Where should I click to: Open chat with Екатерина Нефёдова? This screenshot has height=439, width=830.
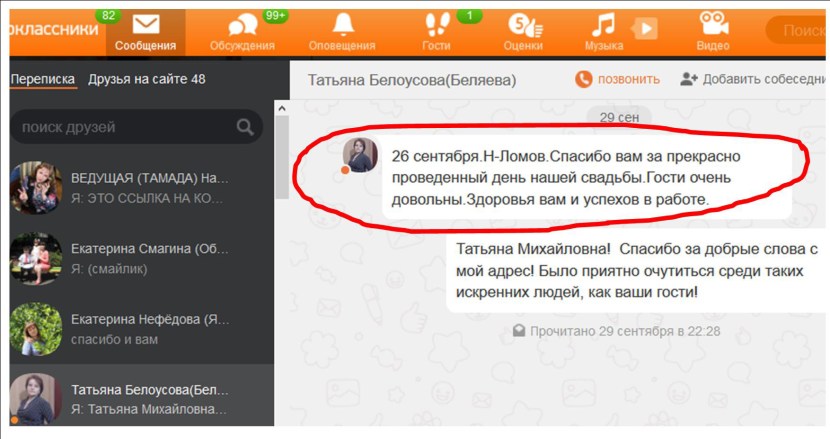[141, 329]
